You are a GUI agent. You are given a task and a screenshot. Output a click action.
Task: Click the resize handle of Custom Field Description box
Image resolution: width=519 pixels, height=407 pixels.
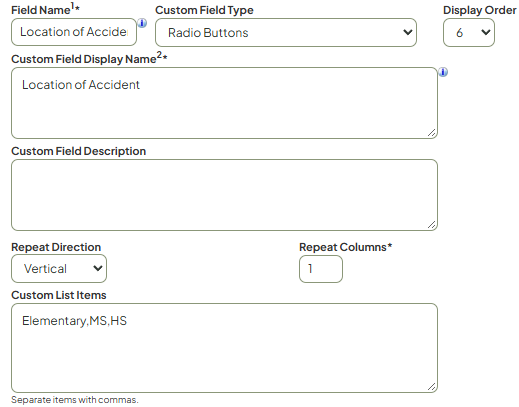(432, 225)
